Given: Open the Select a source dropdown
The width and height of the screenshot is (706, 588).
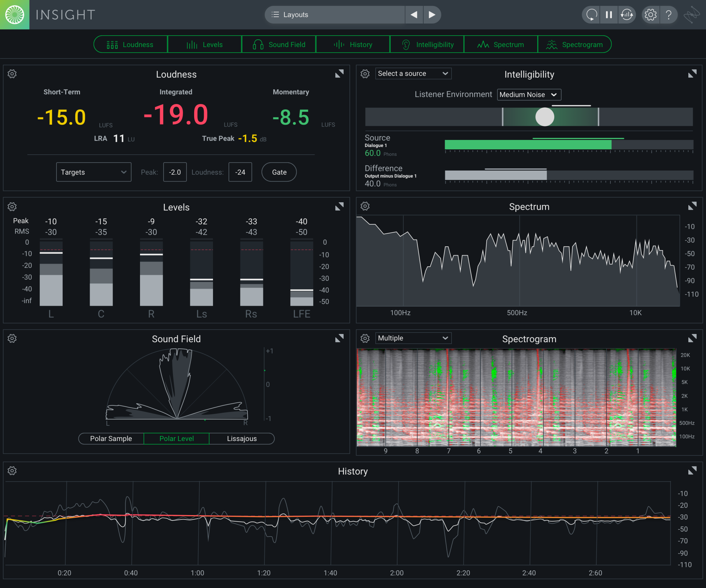Looking at the screenshot, I should coord(413,73).
